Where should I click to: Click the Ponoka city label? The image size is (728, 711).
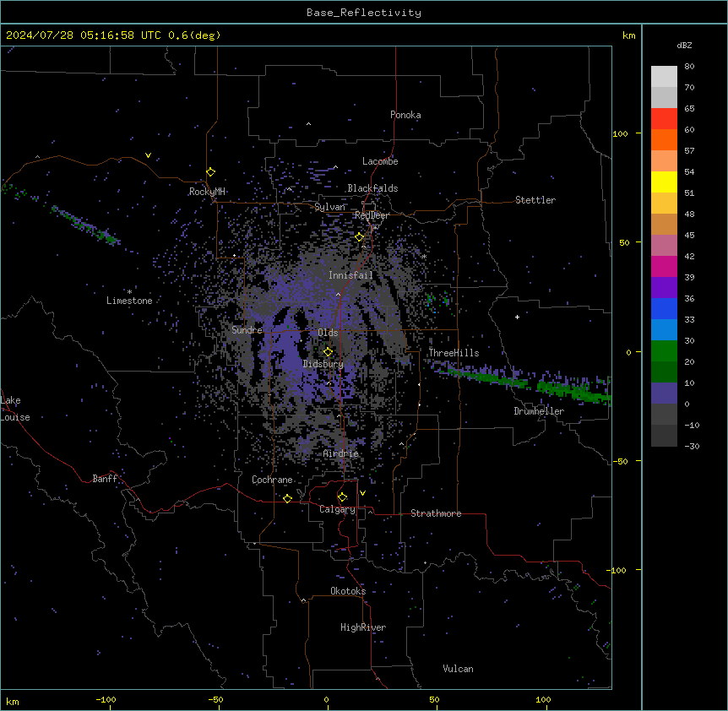click(x=405, y=115)
